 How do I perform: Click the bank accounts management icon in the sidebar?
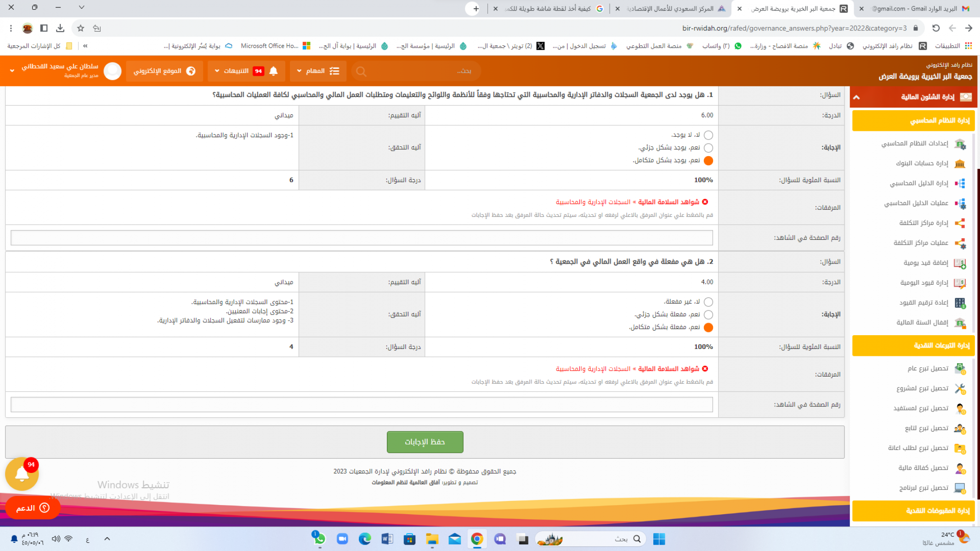tap(959, 163)
